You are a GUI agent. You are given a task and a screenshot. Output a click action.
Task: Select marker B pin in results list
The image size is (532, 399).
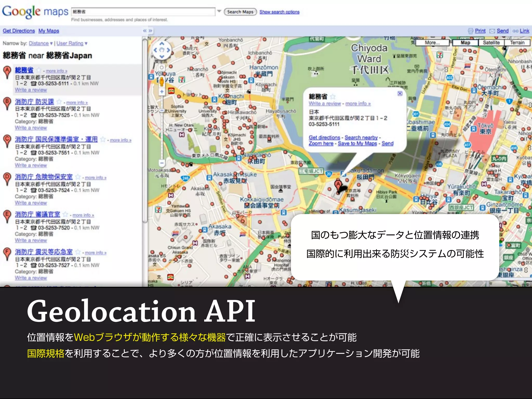[7, 103]
